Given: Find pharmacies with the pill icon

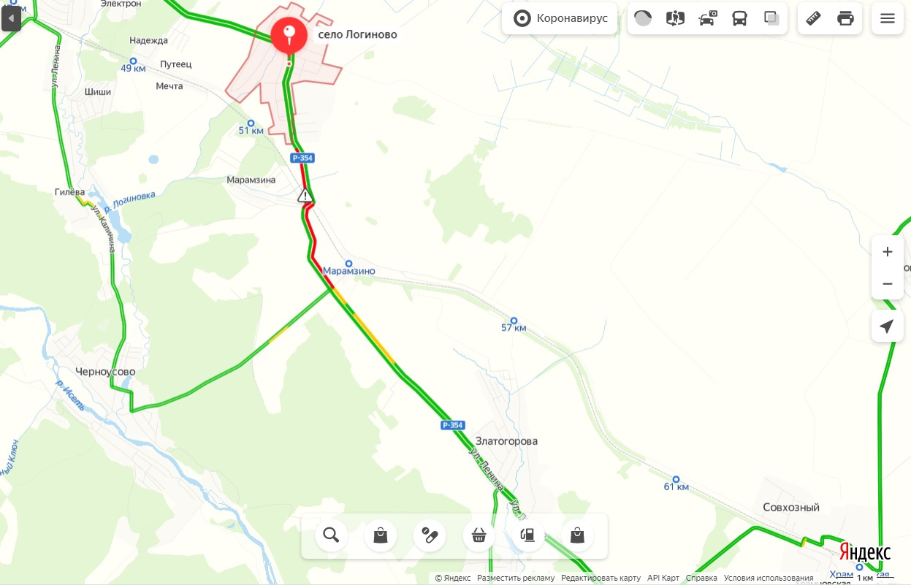Looking at the screenshot, I should (x=430, y=535).
